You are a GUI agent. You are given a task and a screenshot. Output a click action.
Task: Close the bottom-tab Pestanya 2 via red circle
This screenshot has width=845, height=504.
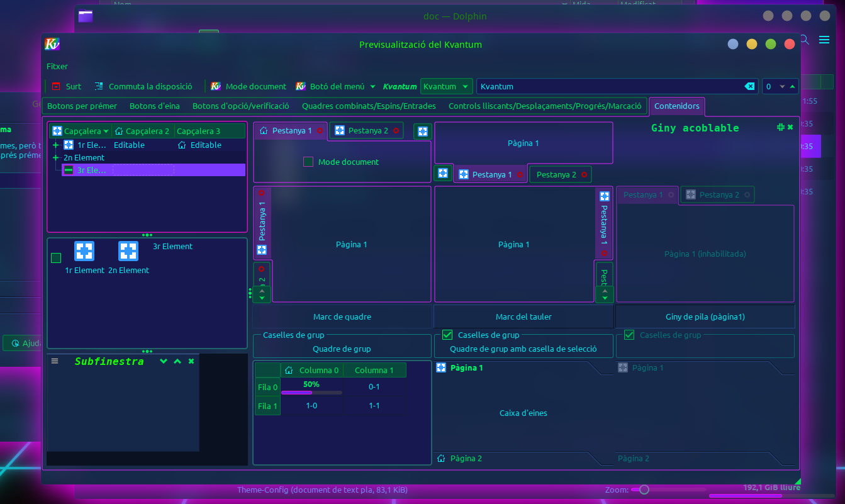point(584,175)
